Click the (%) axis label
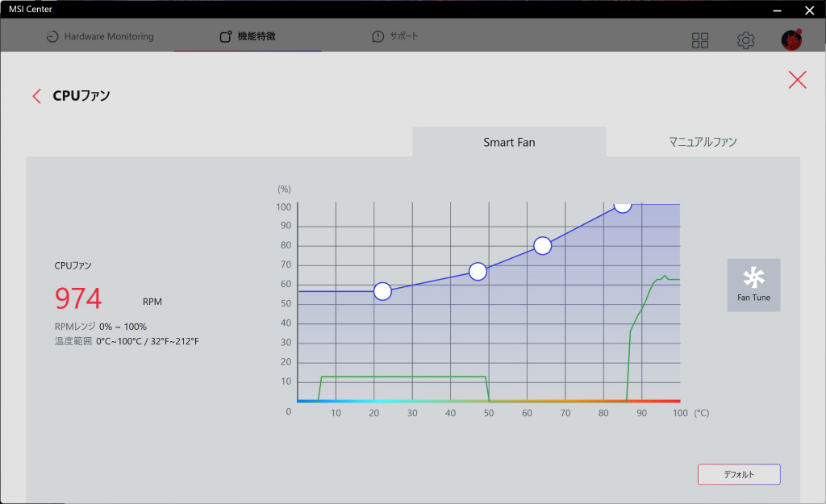Screen dimensions: 826x504 284,189
